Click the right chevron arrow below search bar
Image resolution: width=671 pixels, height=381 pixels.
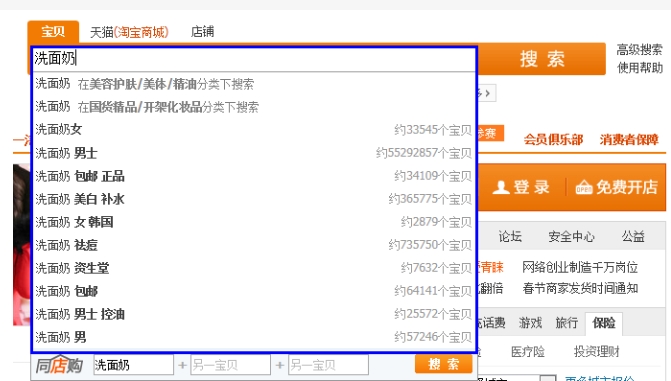[487, 93]
